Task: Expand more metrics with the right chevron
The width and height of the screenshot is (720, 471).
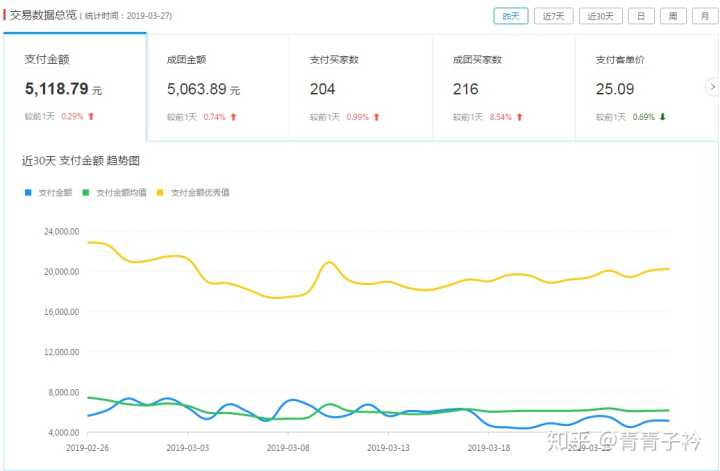Action: [x=713, y=87]
